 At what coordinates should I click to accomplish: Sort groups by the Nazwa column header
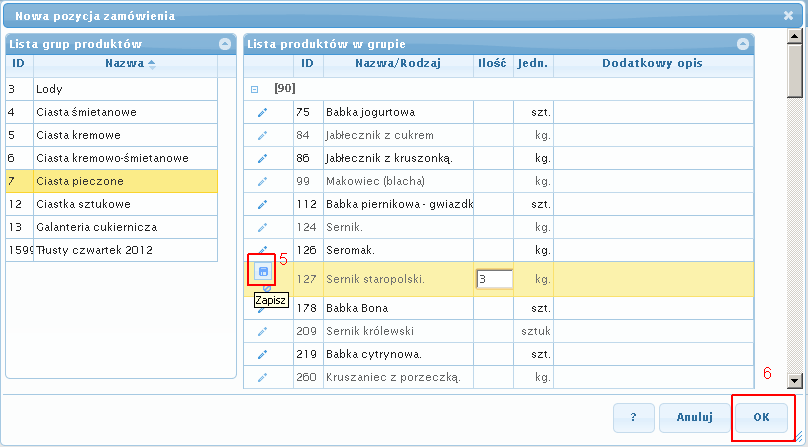pyautogui.click(x=125, y=63)
